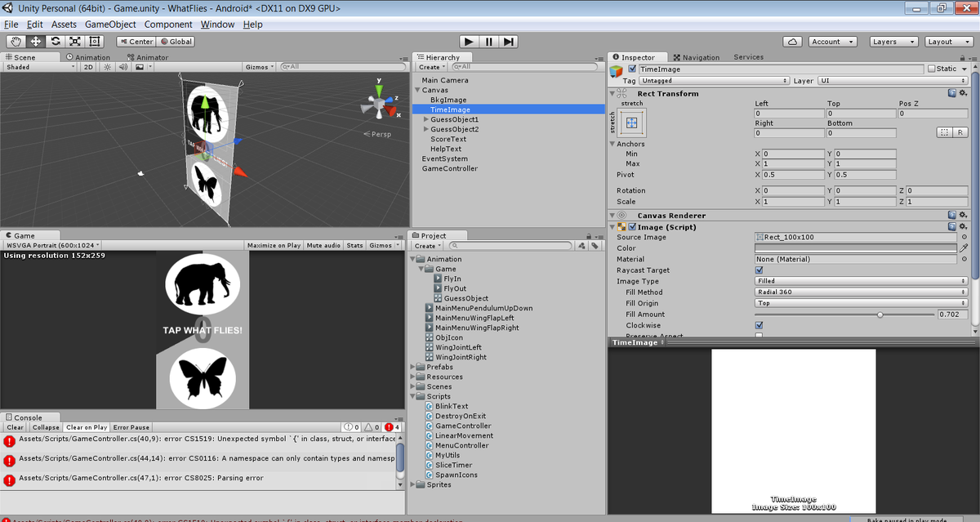Switch to the Animator tab
The image size is (980, 522).
pos(148,58)
